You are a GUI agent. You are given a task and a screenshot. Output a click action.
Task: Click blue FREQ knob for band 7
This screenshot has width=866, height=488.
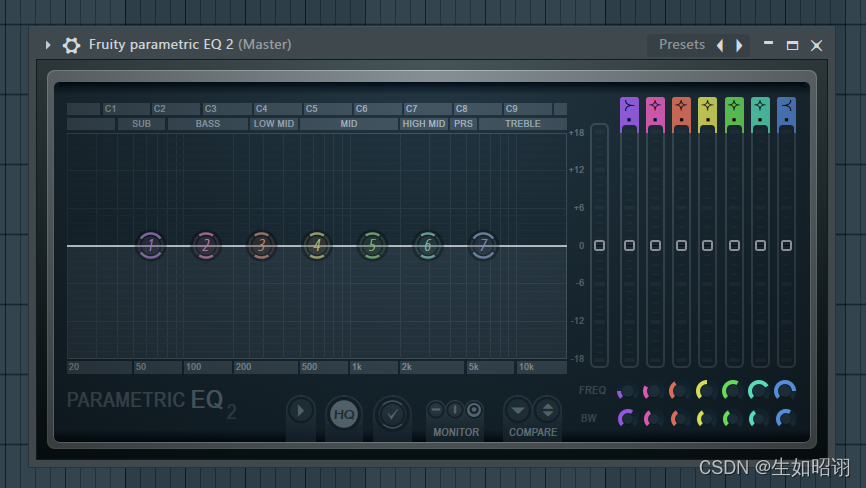(785, 390)
